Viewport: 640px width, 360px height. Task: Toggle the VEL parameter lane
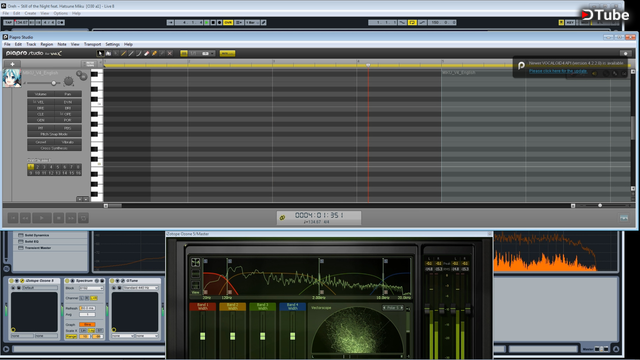pos(41,102)
